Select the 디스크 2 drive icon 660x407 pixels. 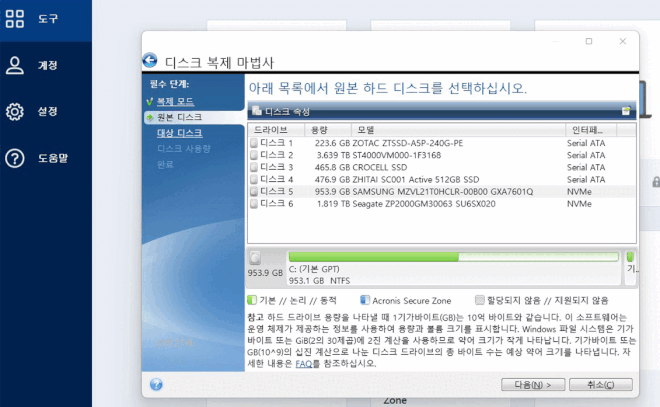click(254, 155)
